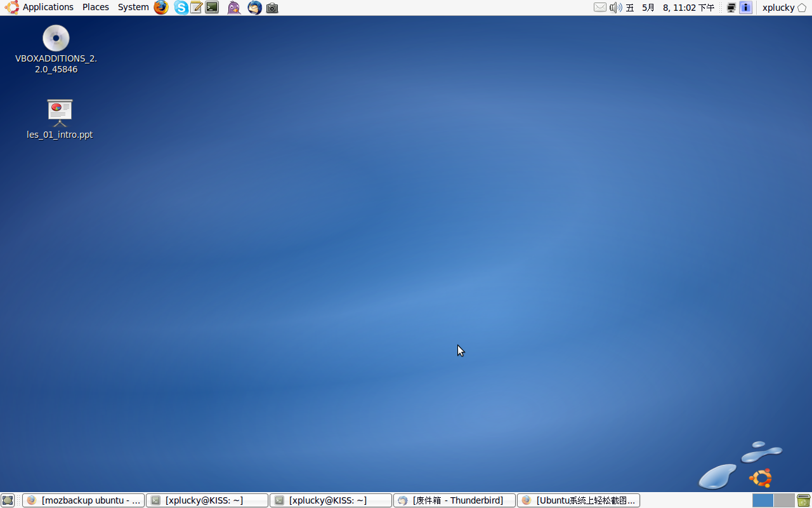Open the xplucky user switcher
The image size is (812, 508).
tap(784, 8)
